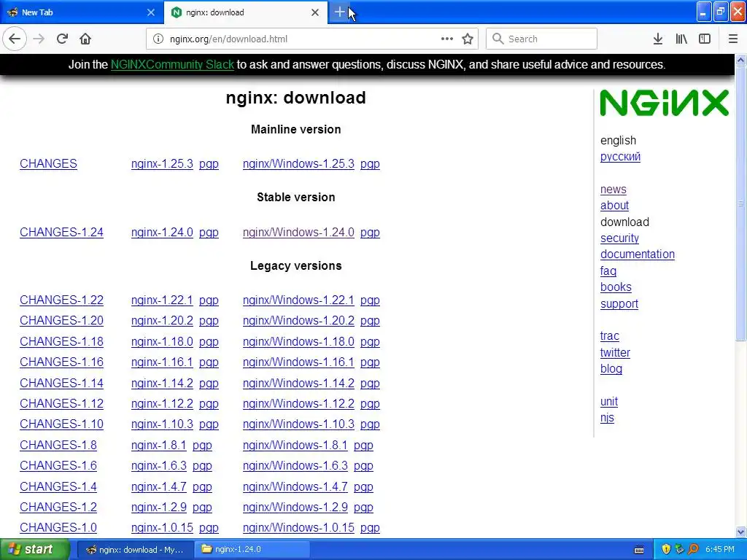The height and width of the screenshot is (560, 747).
Task: Download nginx-1.8.1 source
Action: click(158, 446)
